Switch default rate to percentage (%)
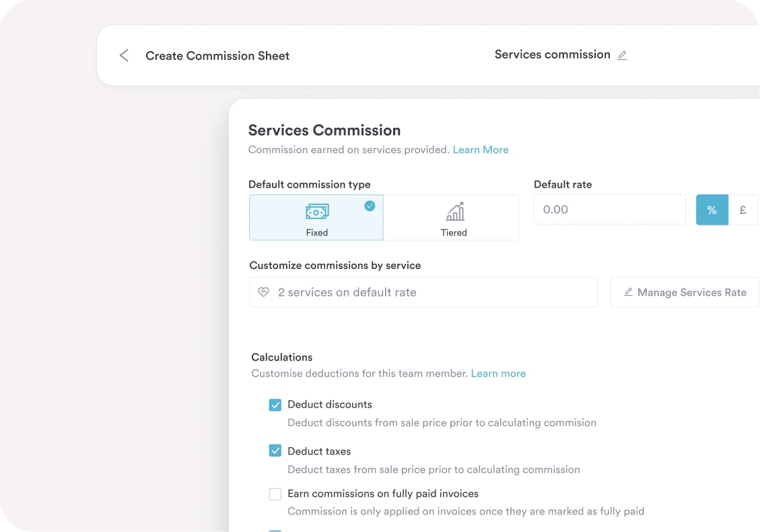 point(712,210)
